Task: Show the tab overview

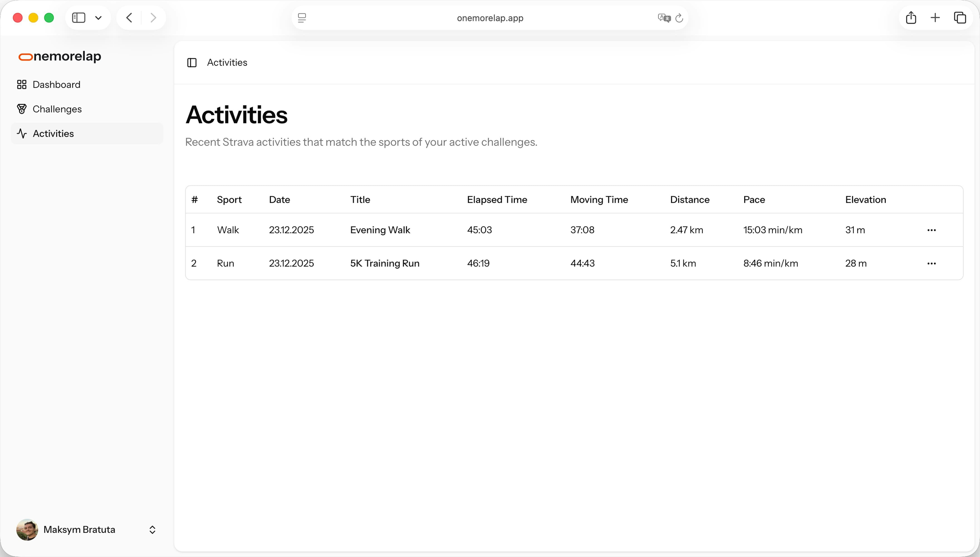Action: click(960, 18)
